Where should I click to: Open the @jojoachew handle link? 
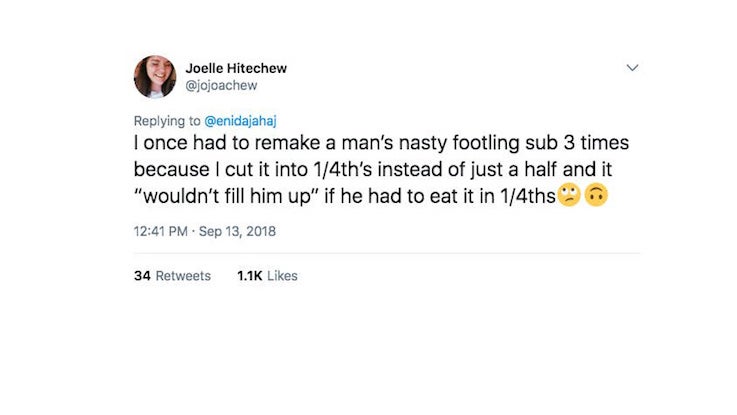(x=221, y=86)
